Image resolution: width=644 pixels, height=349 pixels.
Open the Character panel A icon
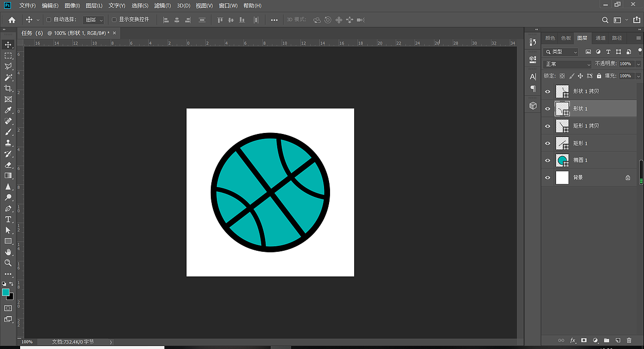(533, 77)
